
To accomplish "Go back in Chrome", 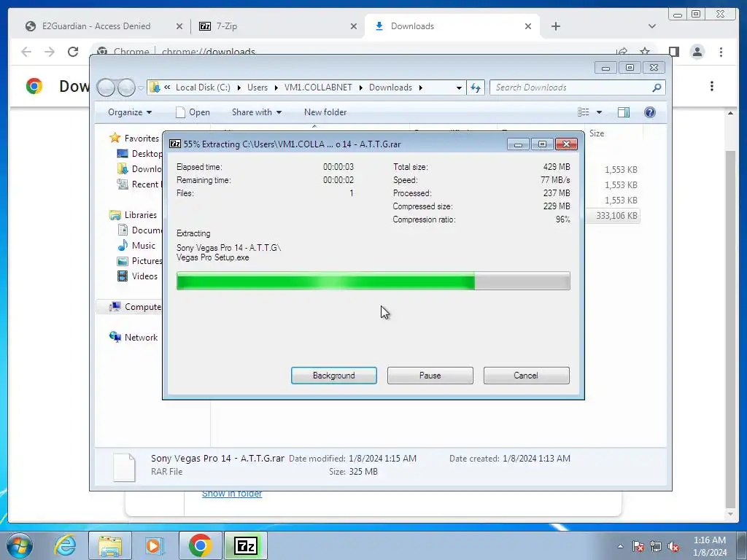I will (x=26, y=52).
